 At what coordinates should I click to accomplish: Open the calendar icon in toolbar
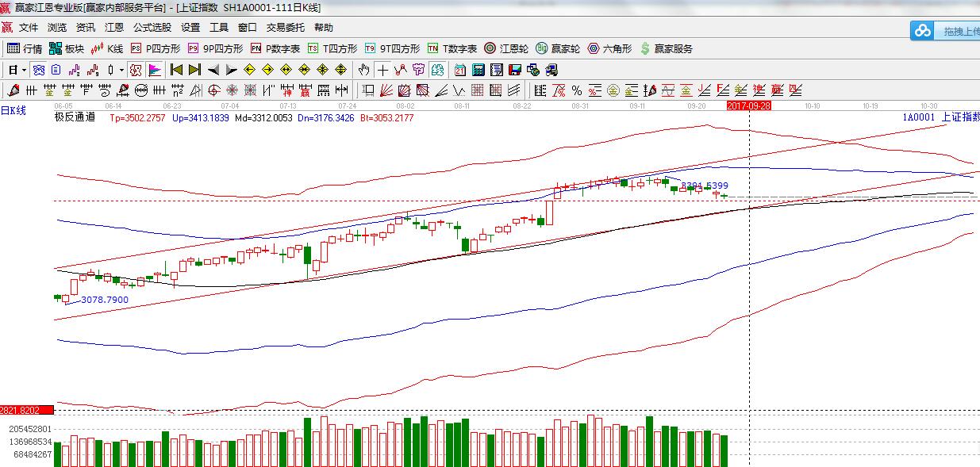point(459,70)
